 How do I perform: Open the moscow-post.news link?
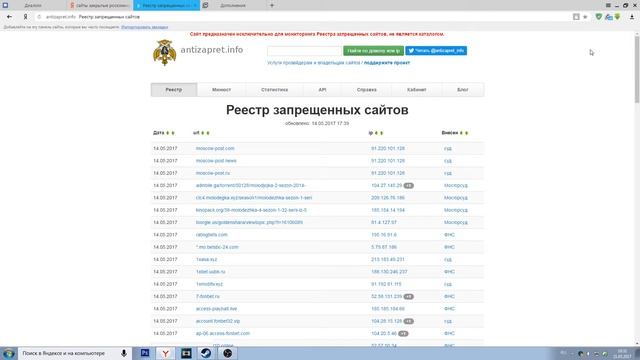[x=216, y=161]
